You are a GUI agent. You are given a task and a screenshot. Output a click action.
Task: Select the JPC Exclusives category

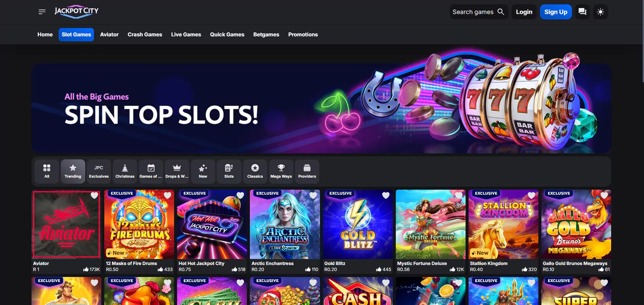click(99, 171)
